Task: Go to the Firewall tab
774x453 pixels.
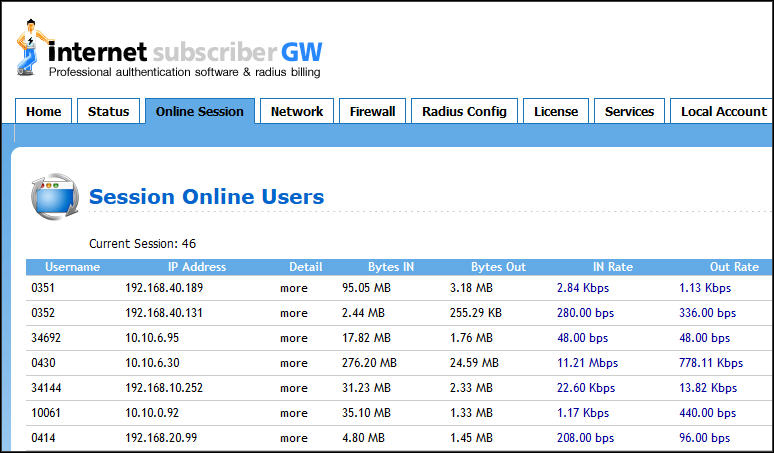Action: tap(372, 112)
